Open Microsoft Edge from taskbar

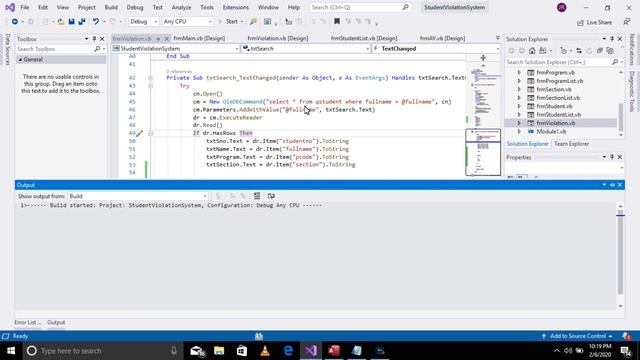click(x=288, y=351)
